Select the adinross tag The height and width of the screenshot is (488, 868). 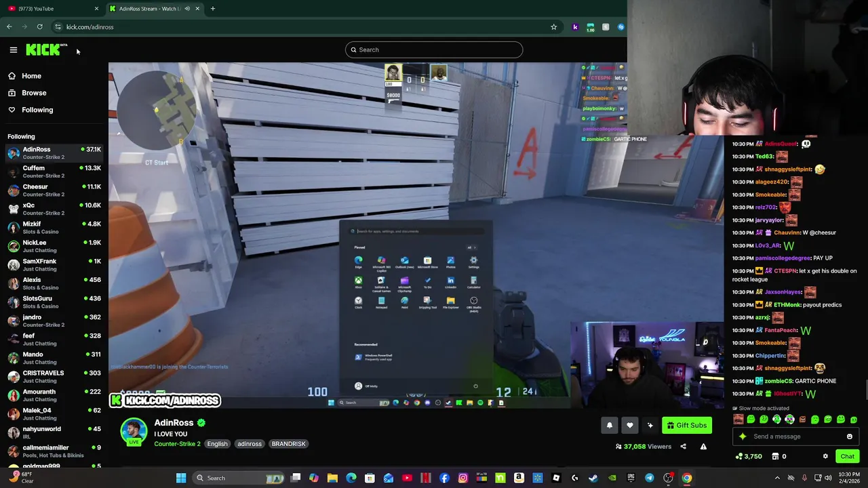click(x=249, y=444)
